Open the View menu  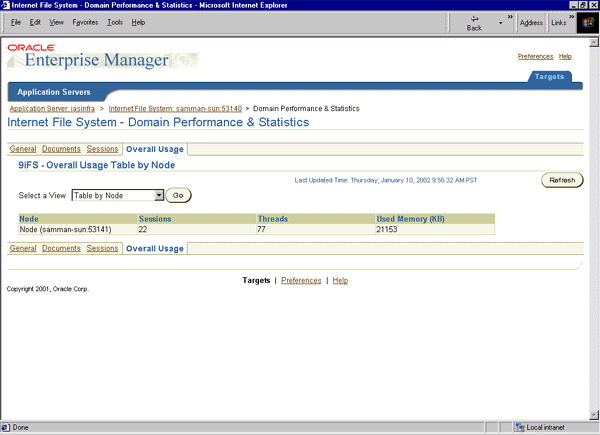pyautogui.click(x=56, y=23)
